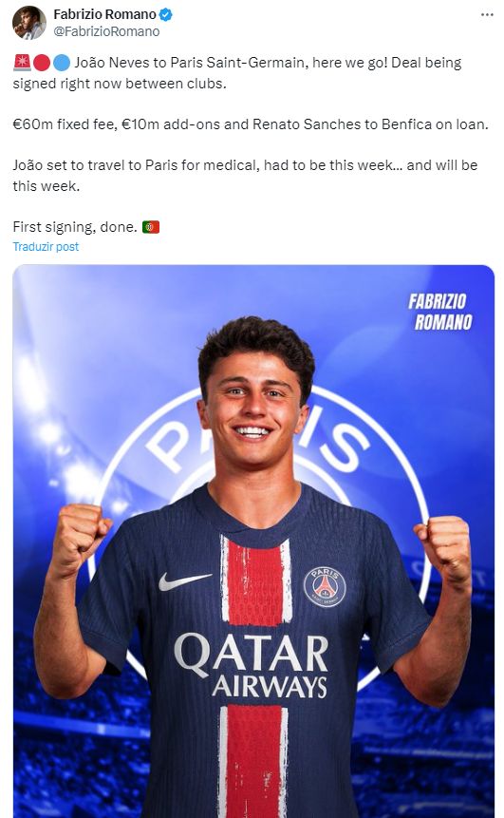Click the Portugal flag emoji
Screen dimensions: 504x818
151,227
